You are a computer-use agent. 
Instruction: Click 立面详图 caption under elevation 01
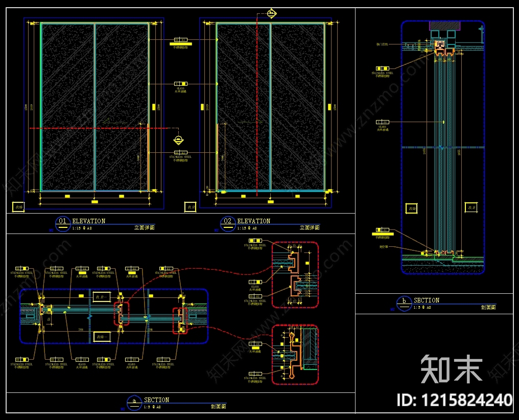coord(145,228)
